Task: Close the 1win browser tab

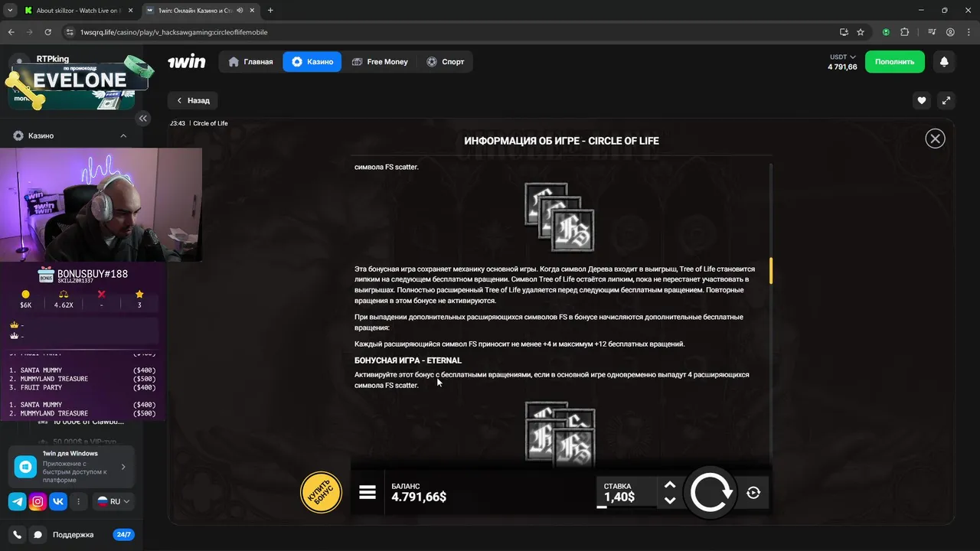Action: 253,11
